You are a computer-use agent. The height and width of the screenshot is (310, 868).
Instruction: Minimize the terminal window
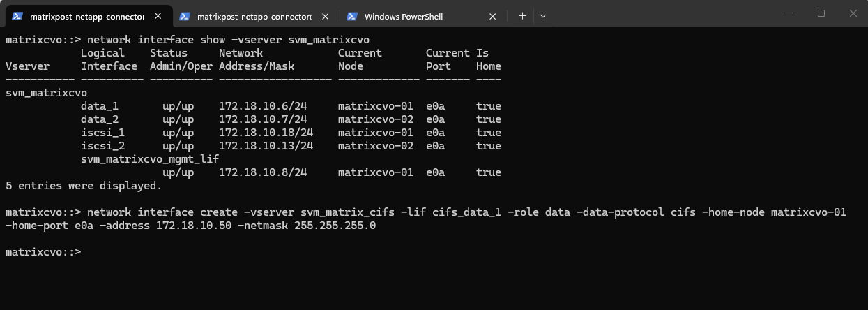(789, 13)
